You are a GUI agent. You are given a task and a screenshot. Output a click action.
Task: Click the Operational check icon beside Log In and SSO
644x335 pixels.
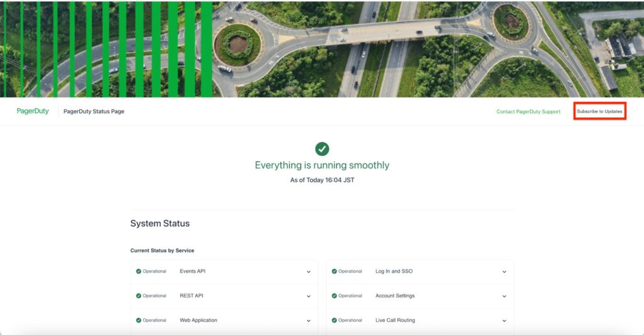(334, 272)
